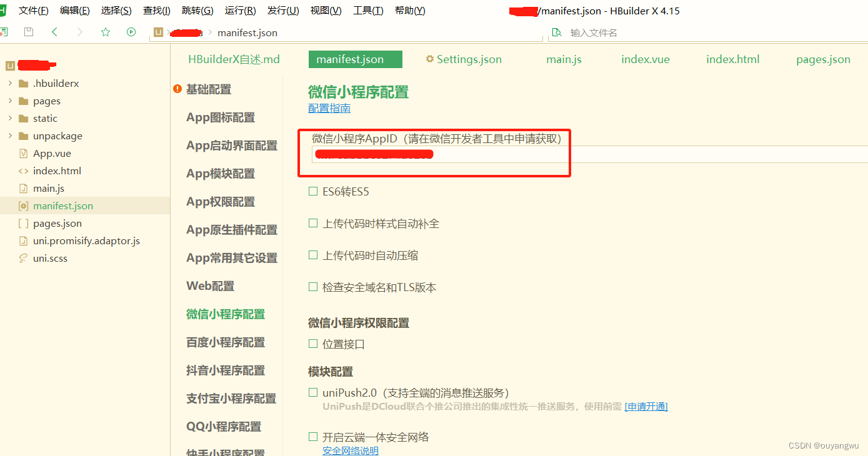Click the 申请开通 link
Screen dimensions: 868x456
[x=646, y=407]
